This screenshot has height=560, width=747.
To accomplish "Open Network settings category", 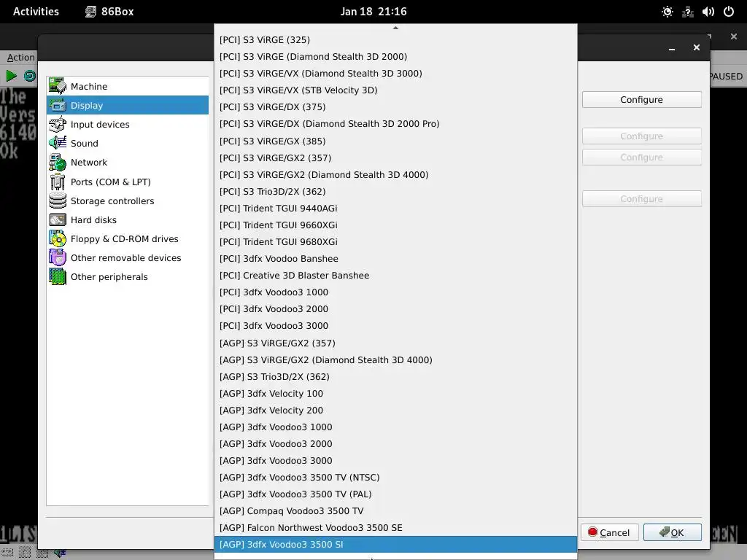I will [x=128, y=163].
